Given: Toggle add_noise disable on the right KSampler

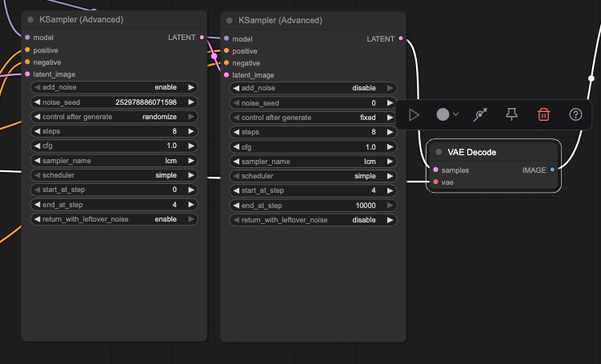Looking at the screenshot, I should click(x=313, y=88).
